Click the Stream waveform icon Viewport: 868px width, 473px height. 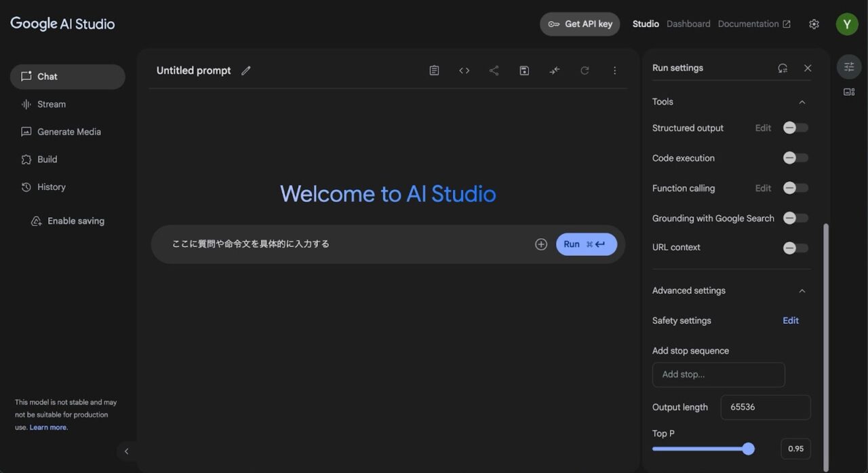pos(26,105)
